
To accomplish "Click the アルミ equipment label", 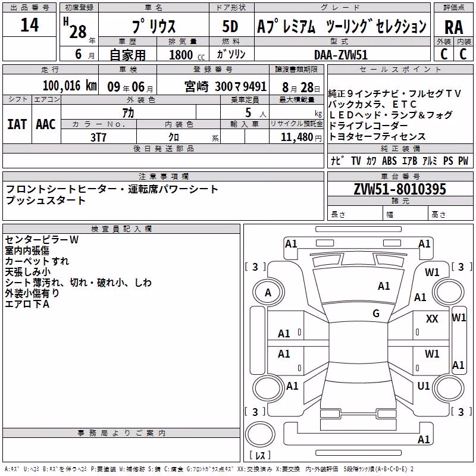I will click(430, 161).
